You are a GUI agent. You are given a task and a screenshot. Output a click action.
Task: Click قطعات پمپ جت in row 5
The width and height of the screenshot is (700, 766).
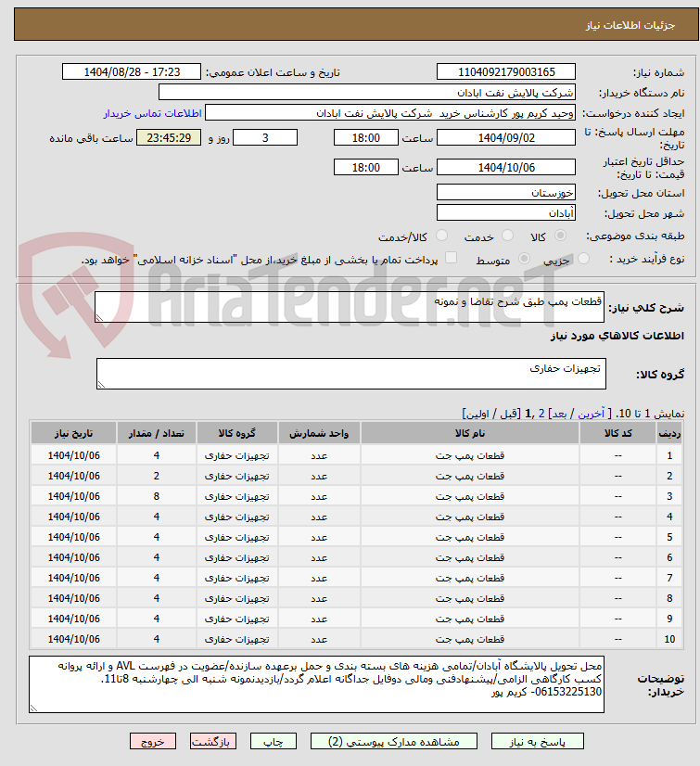[470, 537]
